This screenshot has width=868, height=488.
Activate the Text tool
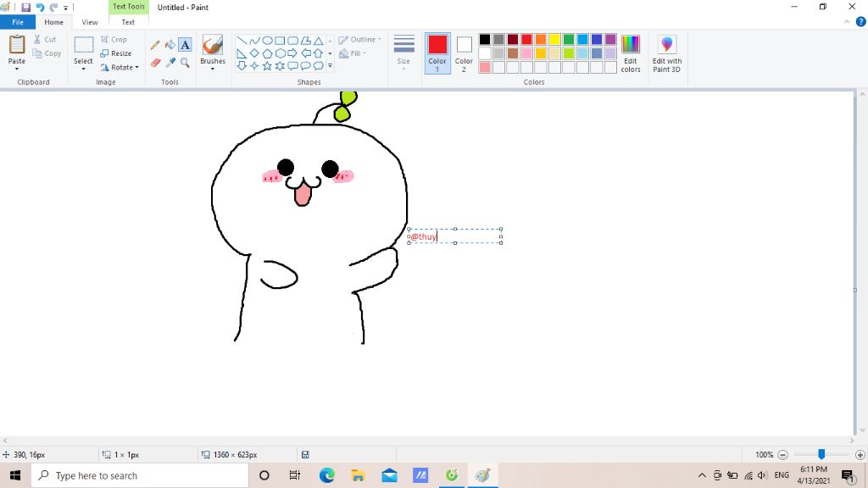click(185, 45)
